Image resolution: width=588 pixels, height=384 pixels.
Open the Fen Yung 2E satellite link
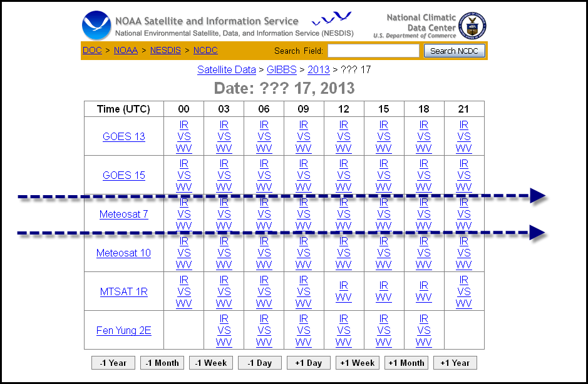click(124, 330)
